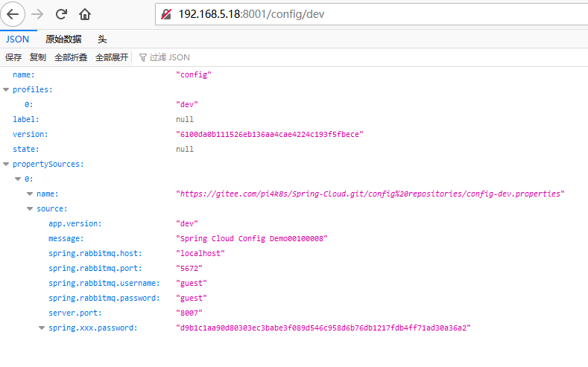Collapse all nodes with 全部折叠
Image resolution: width=588 pixels, height=367 pixels.
[x=71, y=57]
